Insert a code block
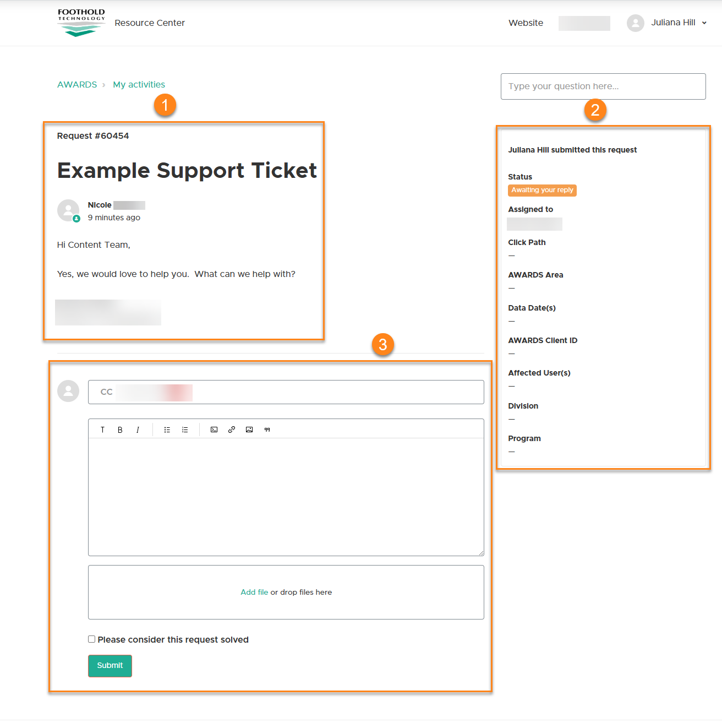Screen dimensions: 722x728 point(214,430)
